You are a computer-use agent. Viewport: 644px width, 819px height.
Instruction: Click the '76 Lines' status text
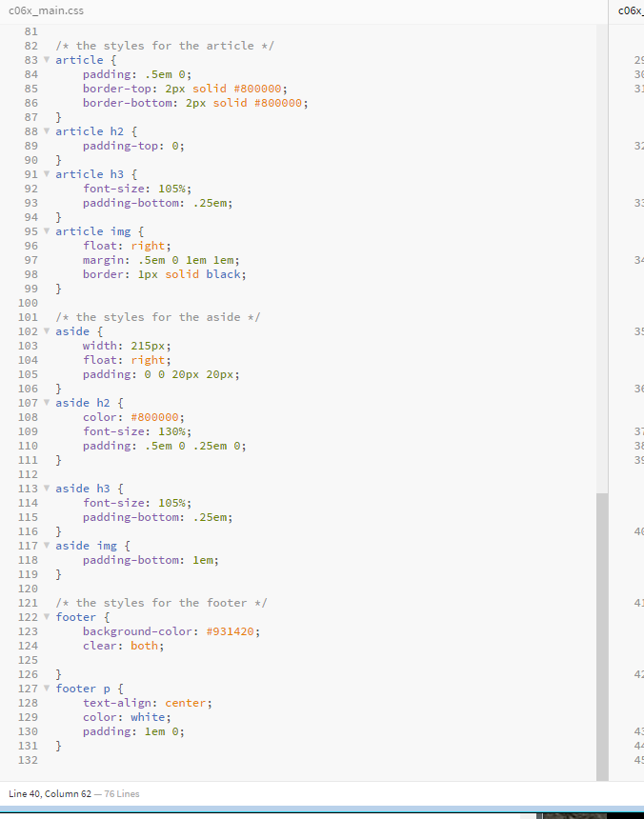coord(122,794)
